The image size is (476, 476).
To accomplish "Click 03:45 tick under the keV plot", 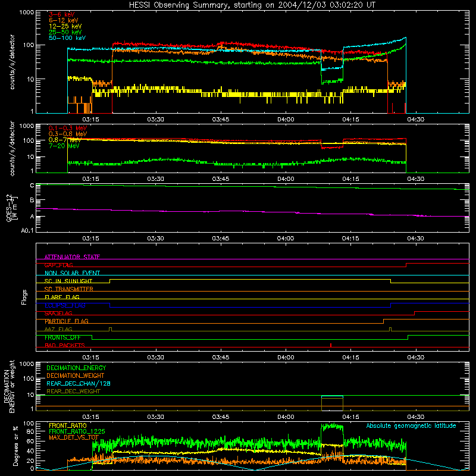I will pyautogui.click(x=220, y=120).
